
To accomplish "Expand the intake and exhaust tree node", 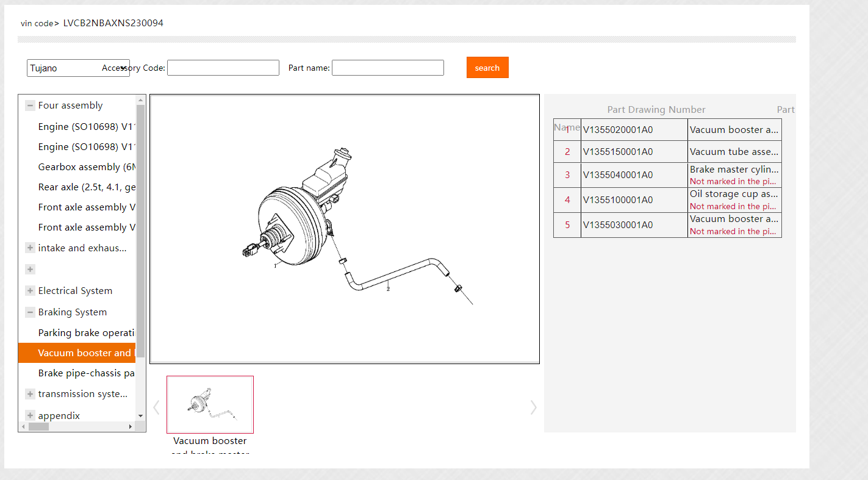I will pyautogui.click(x=30, y=248).
